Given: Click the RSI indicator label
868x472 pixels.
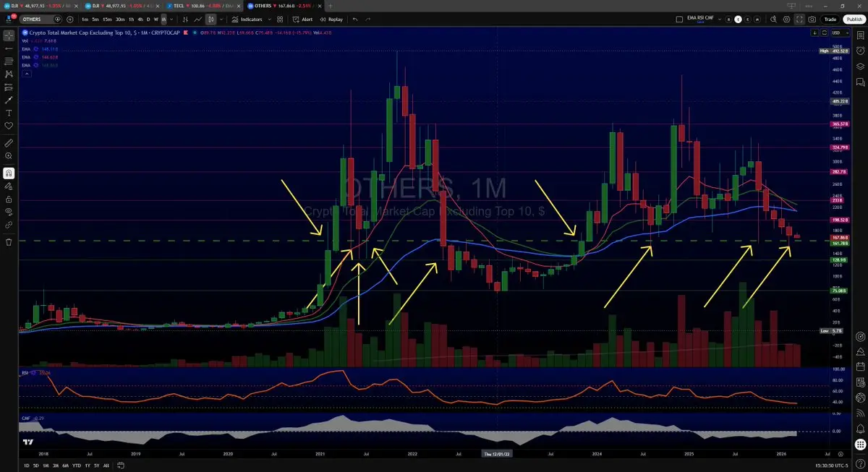Looking at the screenshot, I should tap(25, 373).
